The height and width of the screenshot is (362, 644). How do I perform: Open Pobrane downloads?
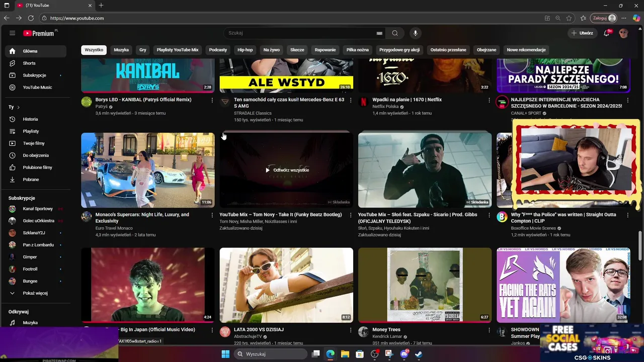36,179
